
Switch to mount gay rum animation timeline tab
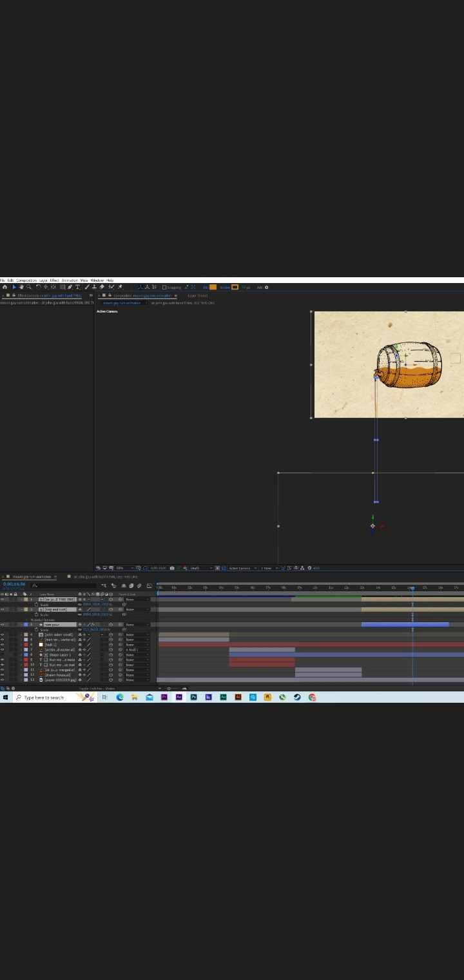(32, 576)
